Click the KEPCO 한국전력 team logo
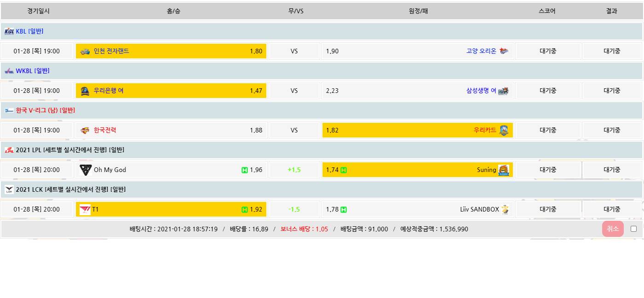 [x=85, y=131]
